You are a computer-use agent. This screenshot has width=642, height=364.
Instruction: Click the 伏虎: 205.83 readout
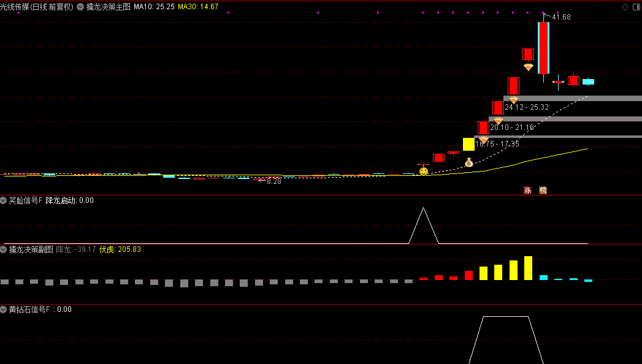coord(120,249)
